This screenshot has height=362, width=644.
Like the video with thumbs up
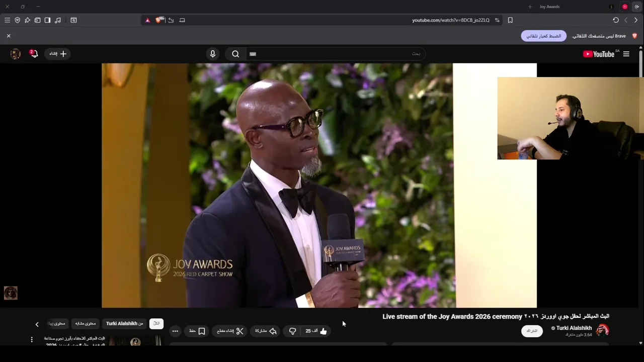pyautogui.click(x=316, y=331)
